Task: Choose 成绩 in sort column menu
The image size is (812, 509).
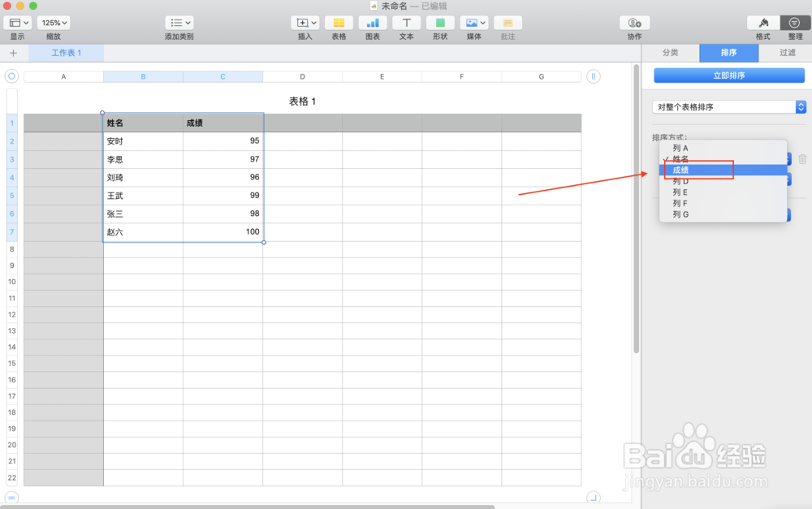Action: tap(723, 170)
